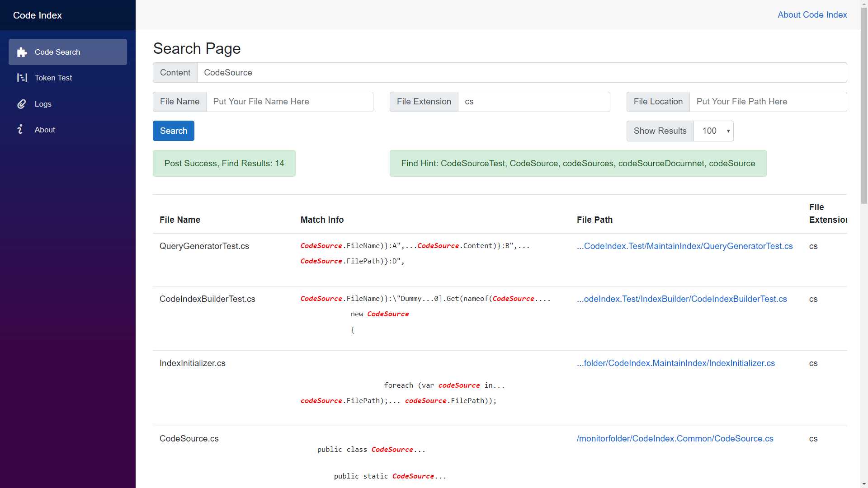Click the QueryGeneratorTest.cs file path link

tap(684, 245)
